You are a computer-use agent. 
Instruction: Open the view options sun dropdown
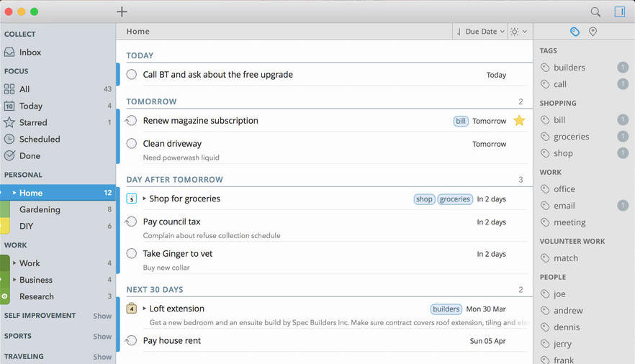pos(518,32)
